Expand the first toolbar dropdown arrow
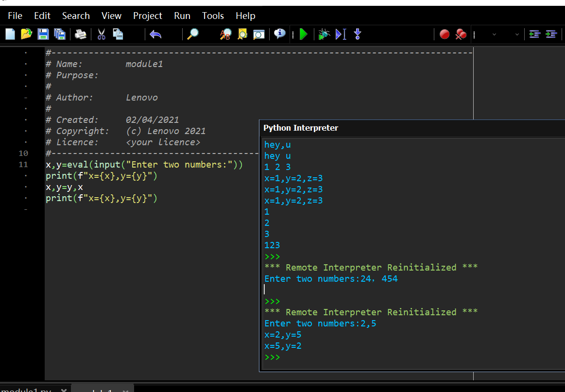 pyautogui.click(x=494, y=34)
